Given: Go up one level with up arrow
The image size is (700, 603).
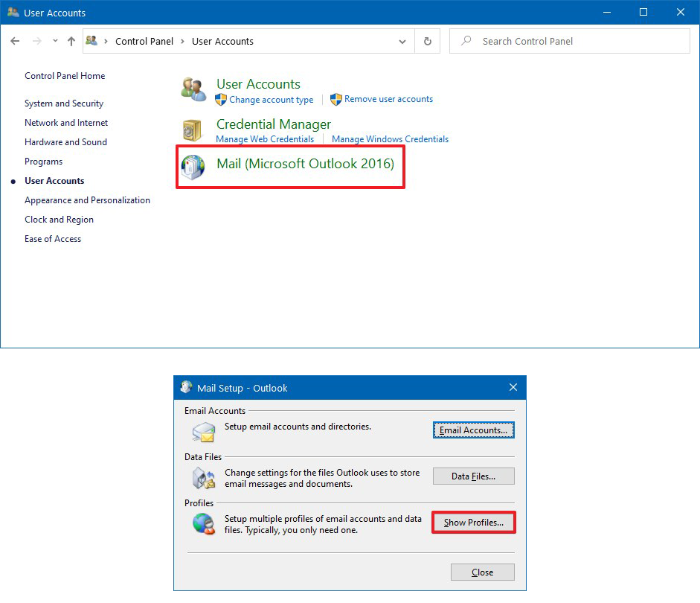Looking at the screenshot, I should [71, 41].
